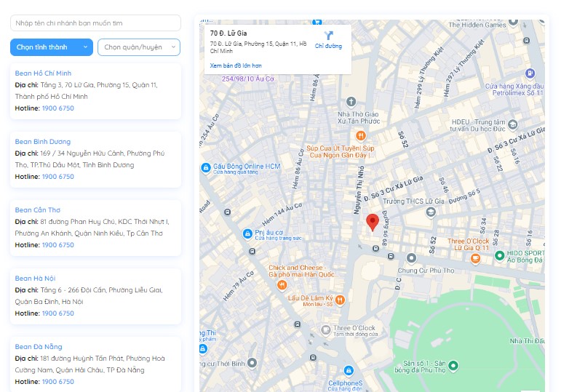Click Pnj âu cơ jewelry store icon

[x=247, y=234]
